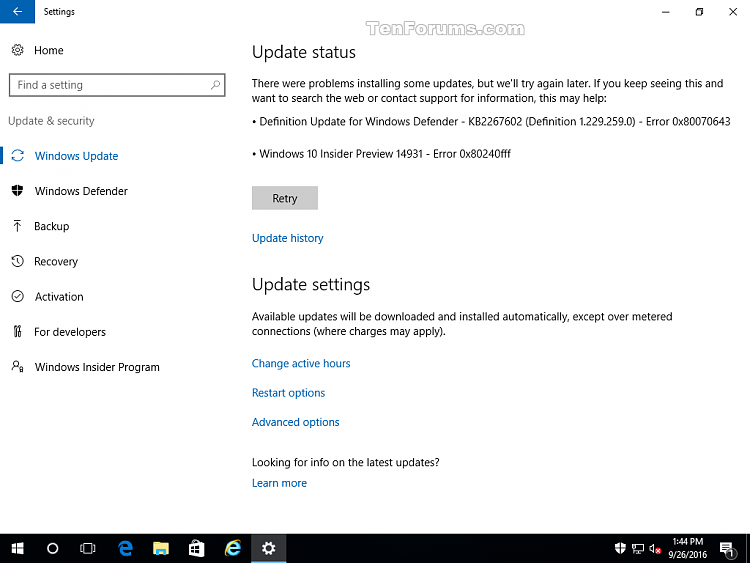Viewport: 750px width, 563px height.
Task: Click the taskbar clock showing 1:44 PM
Action: [687, 548]
